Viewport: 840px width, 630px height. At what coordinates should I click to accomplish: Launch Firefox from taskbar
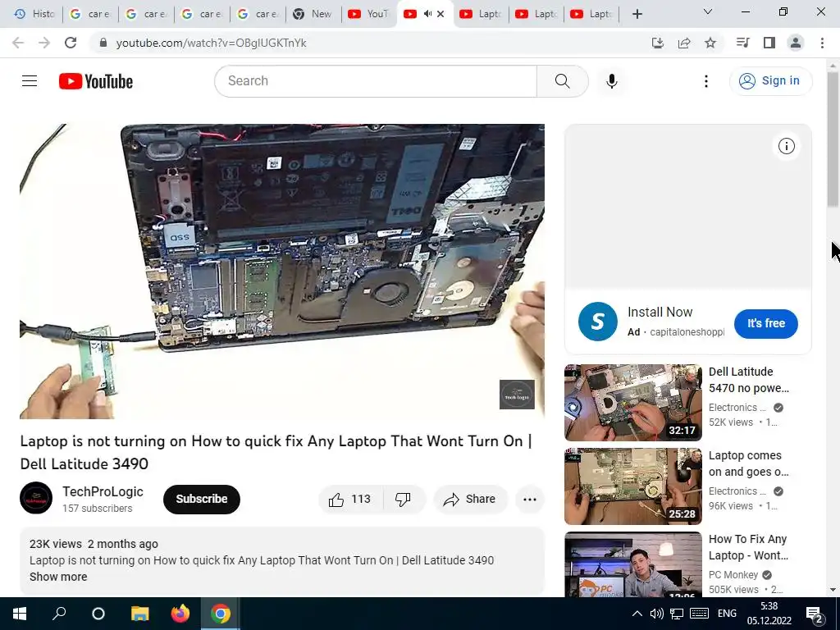(180, 614)
